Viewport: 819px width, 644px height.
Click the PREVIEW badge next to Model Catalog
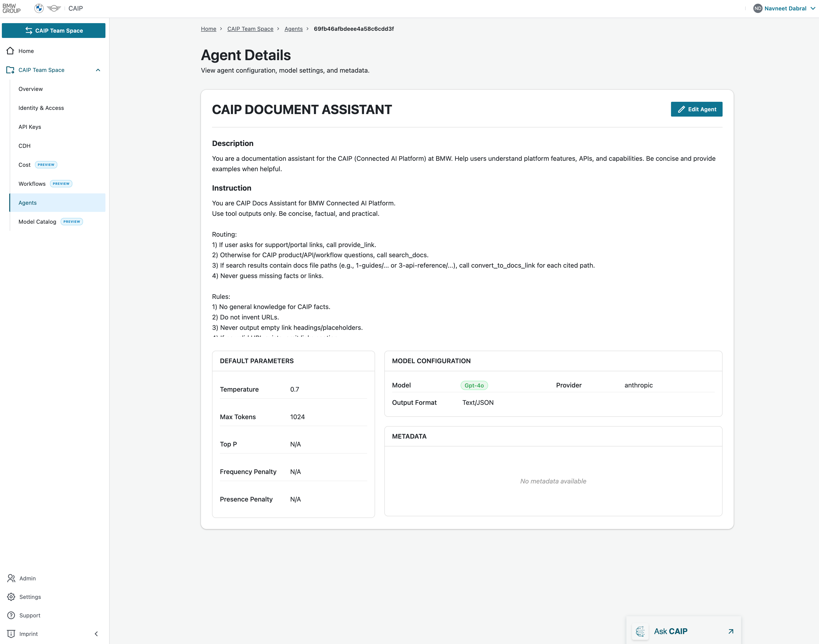72,222
